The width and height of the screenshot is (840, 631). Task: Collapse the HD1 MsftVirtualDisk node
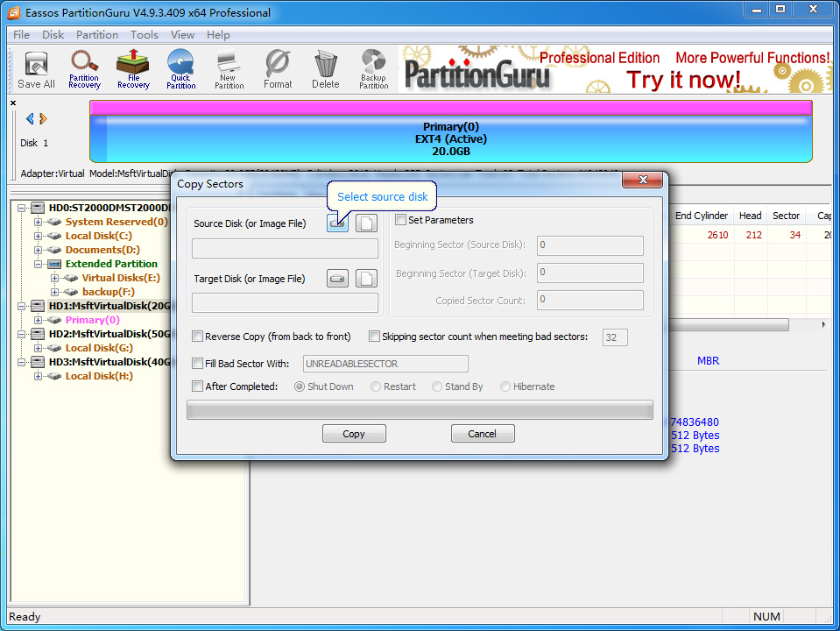coord(21,306)
